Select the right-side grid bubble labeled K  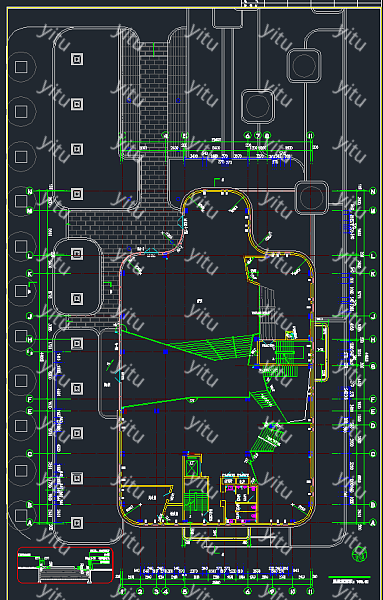pos(373,274)
